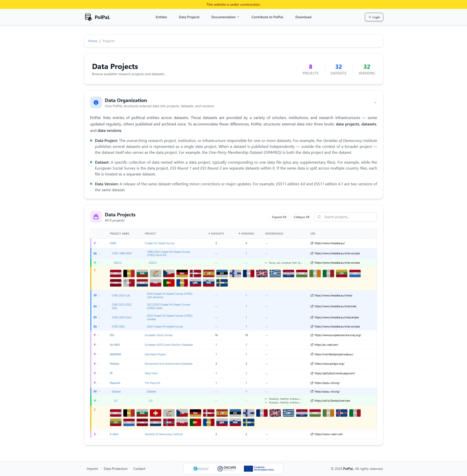This screenshot has height=476, width=467.
Task: Expand the ParlGov project row
Action: pyautogui.click(x=99, y=364)
